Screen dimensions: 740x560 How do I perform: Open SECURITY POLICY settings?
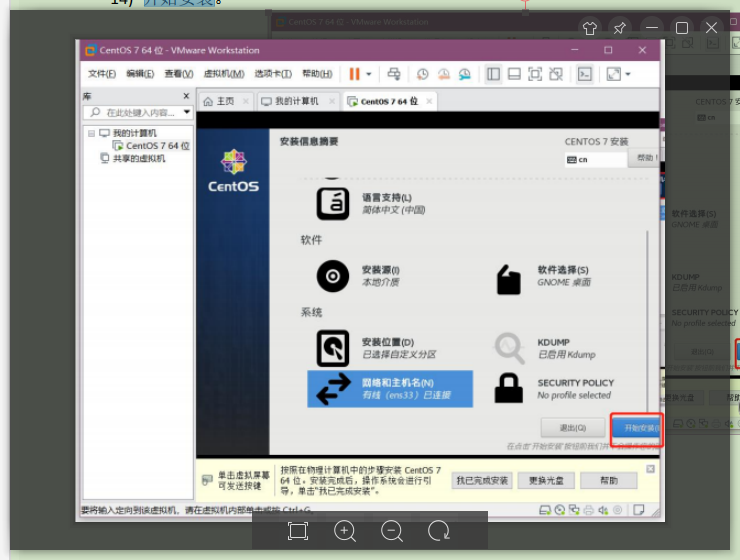(x=554, y=389)
